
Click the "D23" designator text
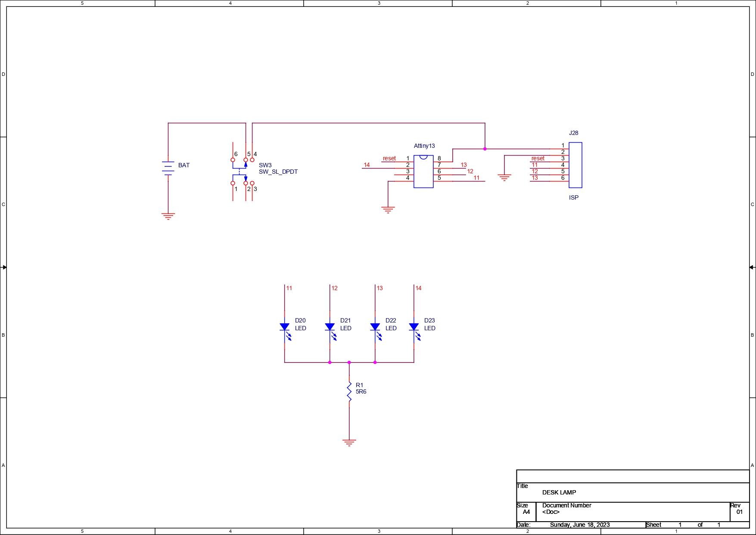click(429, 320)
